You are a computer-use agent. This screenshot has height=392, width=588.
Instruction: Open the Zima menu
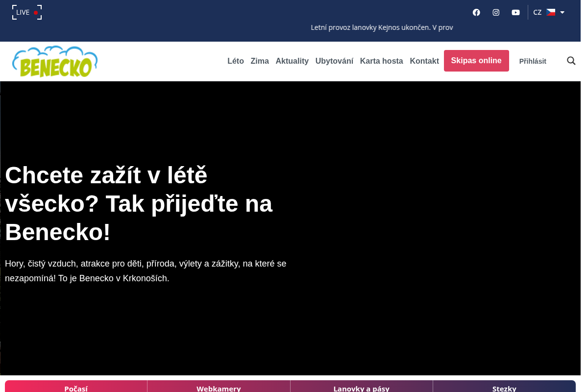(260, 61)
